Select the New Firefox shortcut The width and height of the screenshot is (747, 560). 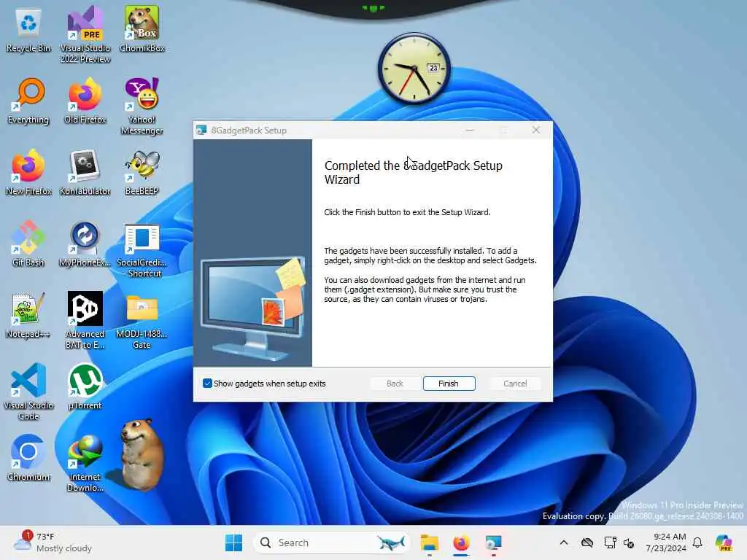pos(28,172)
